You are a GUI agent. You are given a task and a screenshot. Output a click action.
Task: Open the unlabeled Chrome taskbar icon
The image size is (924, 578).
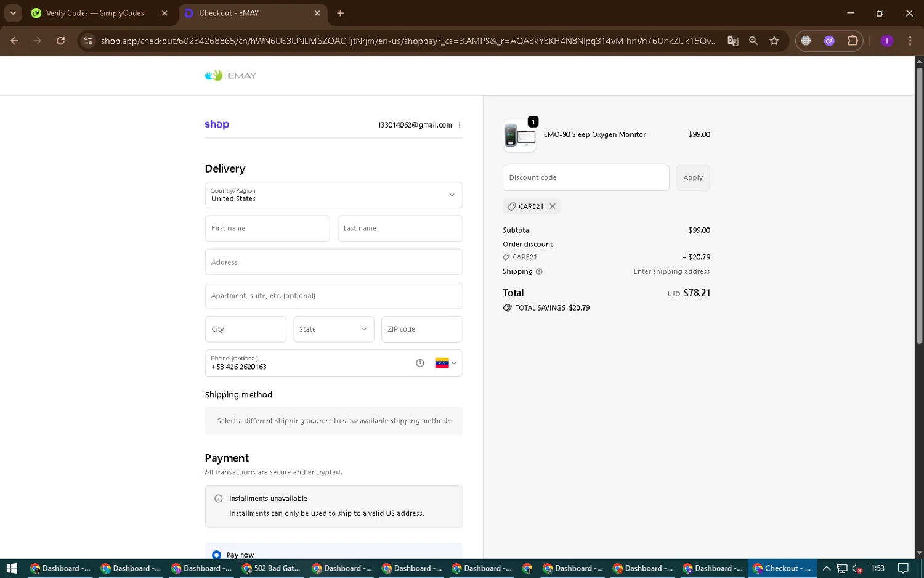[527, 568]
